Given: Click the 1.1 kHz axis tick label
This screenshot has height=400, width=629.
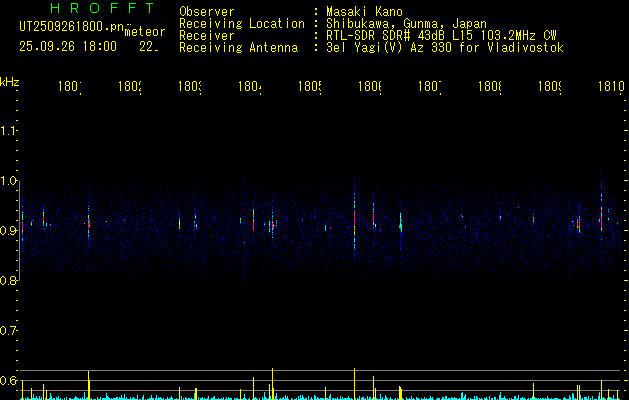Looking at the screenshot, I should [8, 130].
